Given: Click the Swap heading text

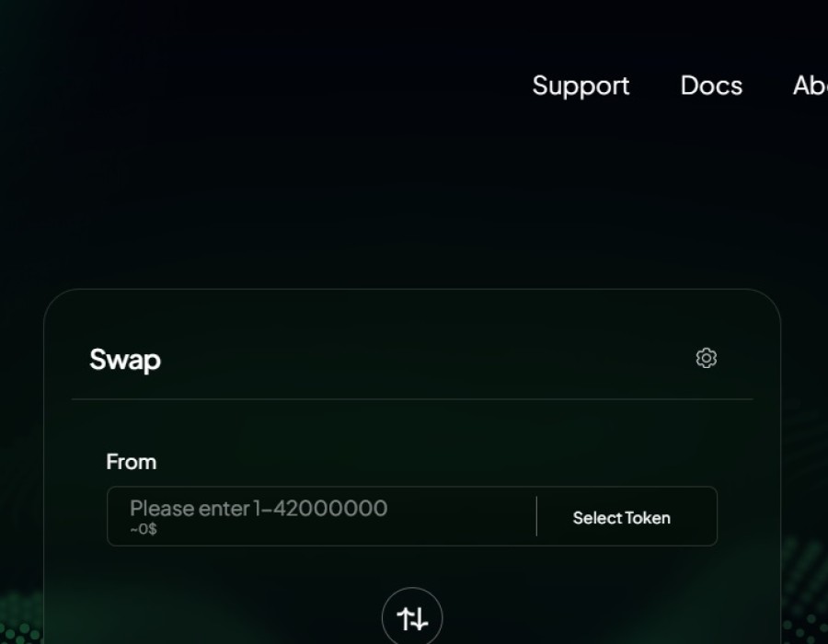Looking at the screenshot, I should coord(125,361).
